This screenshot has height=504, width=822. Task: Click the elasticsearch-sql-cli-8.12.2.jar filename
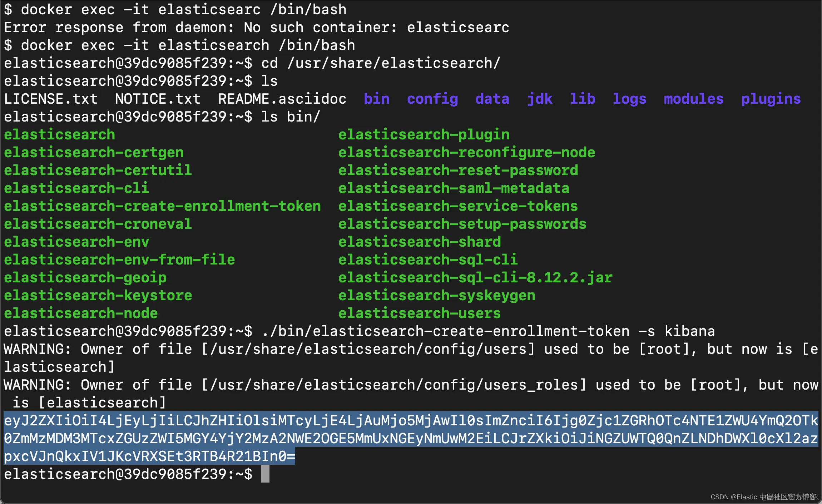(x=475, y=278)
